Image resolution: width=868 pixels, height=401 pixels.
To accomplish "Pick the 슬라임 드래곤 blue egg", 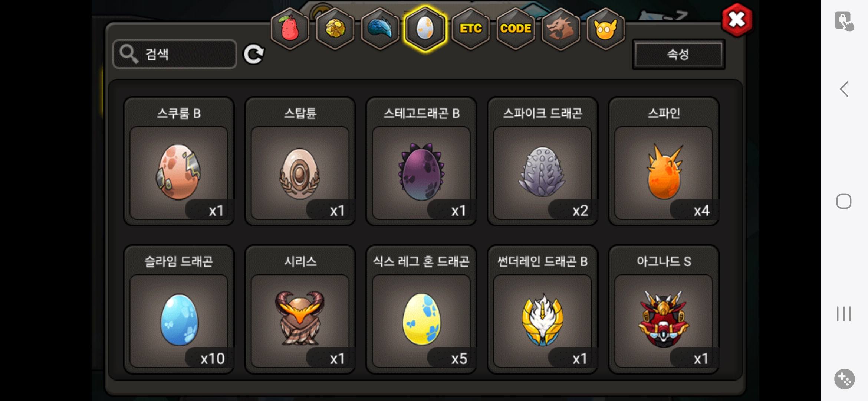I will [179, 309].
